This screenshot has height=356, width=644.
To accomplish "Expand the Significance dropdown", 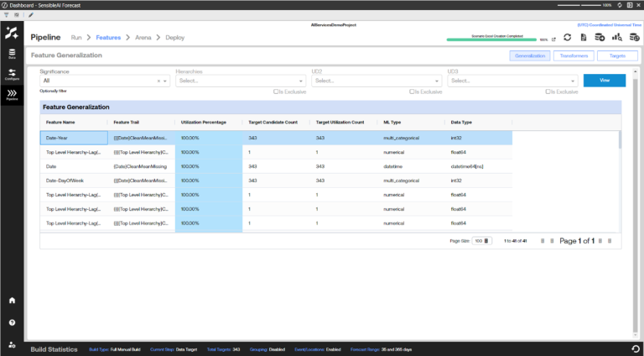I will (x=165, y=81).
